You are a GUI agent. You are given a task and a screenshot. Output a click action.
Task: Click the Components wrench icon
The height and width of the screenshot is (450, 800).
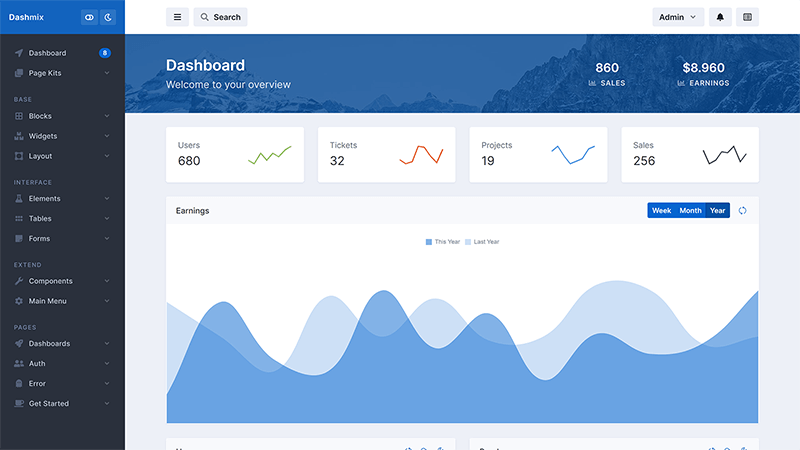pyautogui.click(x=19, y=281)
